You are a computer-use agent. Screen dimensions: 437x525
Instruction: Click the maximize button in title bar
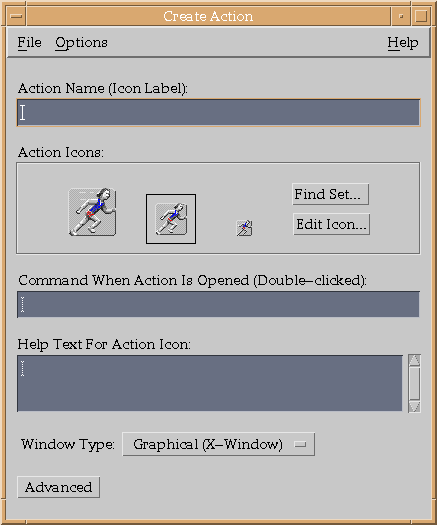coord(421,16)
